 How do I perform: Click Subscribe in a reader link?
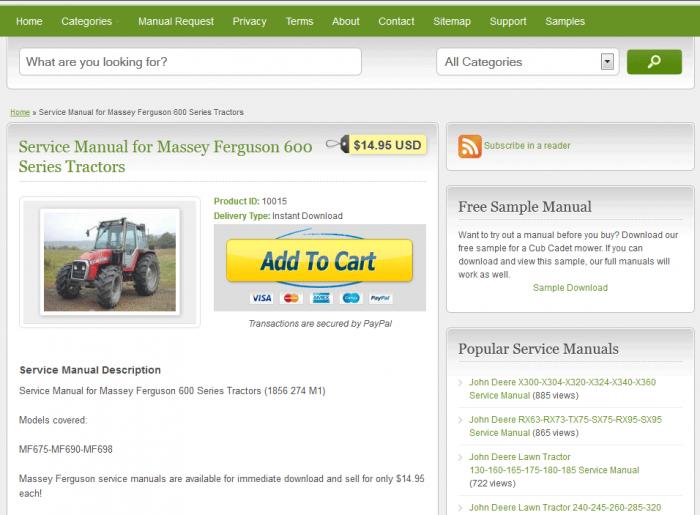tap(527, 145)
